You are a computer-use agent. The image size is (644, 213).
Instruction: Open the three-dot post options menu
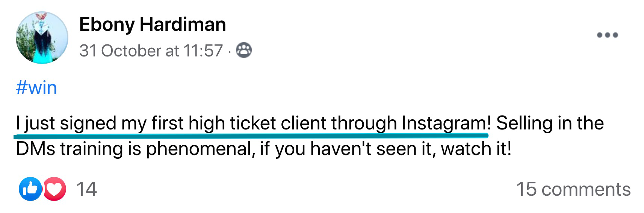coord(607,35)
